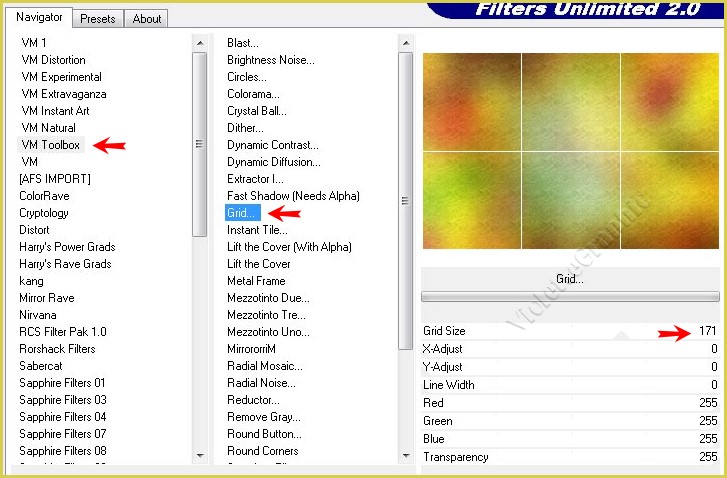The image size is (727, 478).
Task: Switch to the Presets tab
Action: click(x=98, y=18)
